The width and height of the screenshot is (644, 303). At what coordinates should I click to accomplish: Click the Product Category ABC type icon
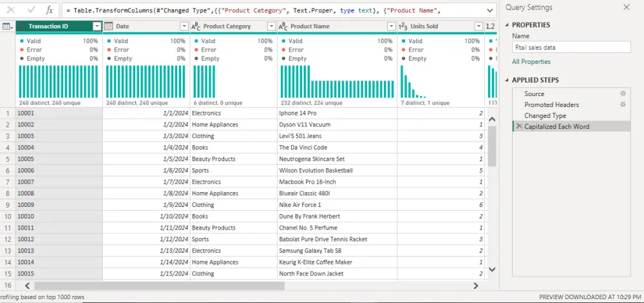pyautogui.click(x=196, y=26)
